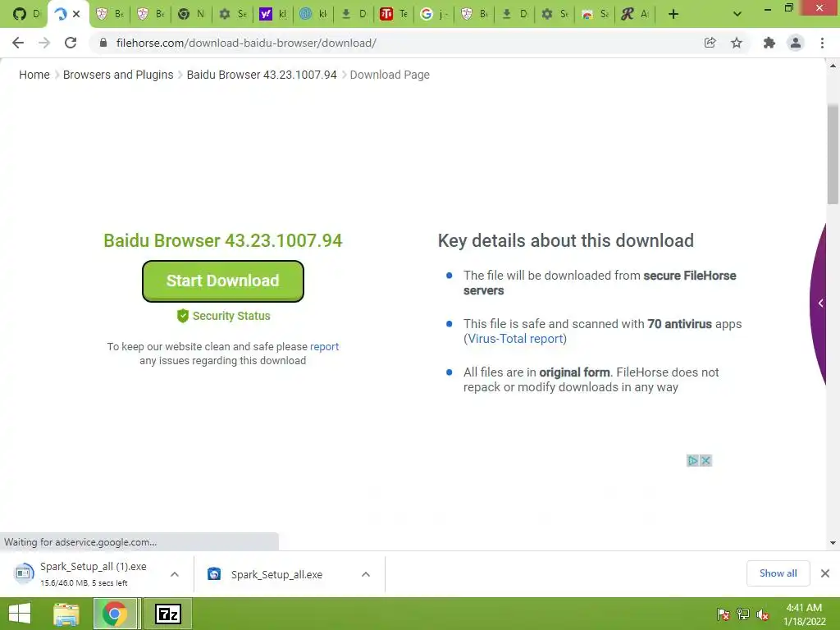This screenshot has height=630, width=840.
Task: Click Key details about this download heading
Action: [566, 240]
